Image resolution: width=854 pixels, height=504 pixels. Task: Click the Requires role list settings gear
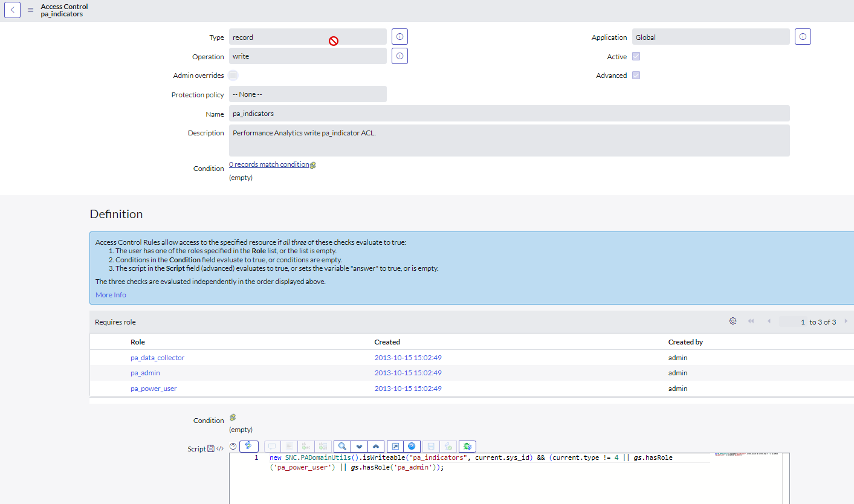(x=733, y=321)
